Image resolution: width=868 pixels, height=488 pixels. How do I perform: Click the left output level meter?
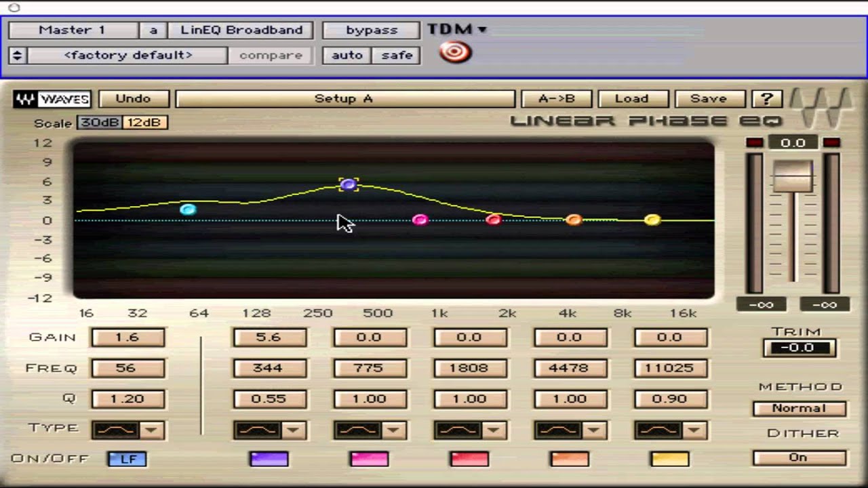pos(755,224)
